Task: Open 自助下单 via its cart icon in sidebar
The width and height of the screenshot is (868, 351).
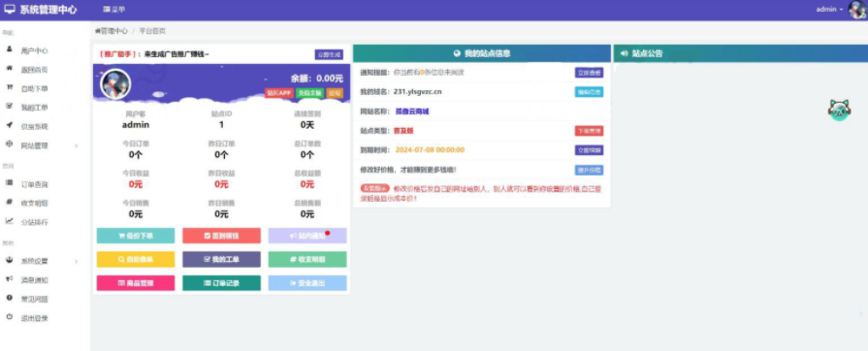Action: [x=10, y=87]
